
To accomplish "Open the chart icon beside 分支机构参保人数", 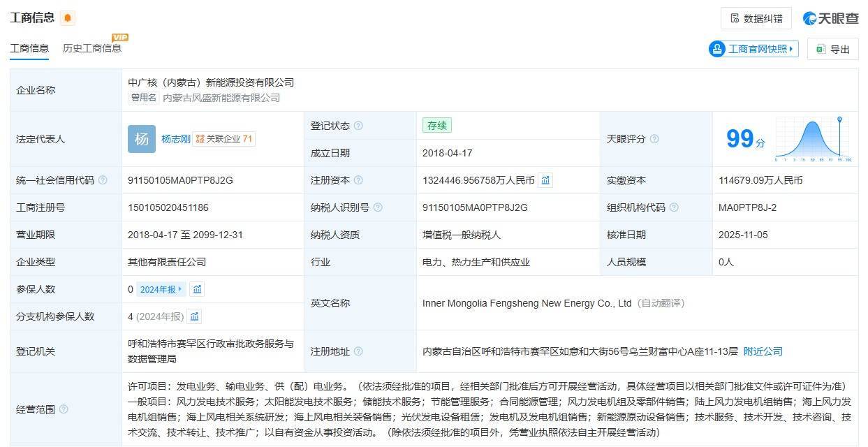I will point(194,316).
